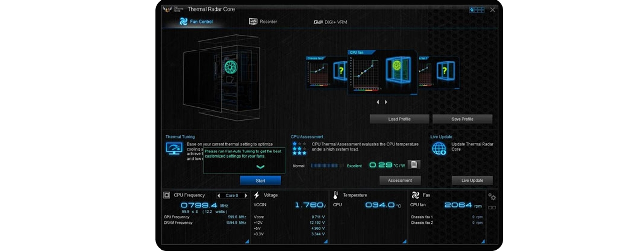Expand the Fan Auto Tuning tooltip chevron
644x251 pixels.
260,167
